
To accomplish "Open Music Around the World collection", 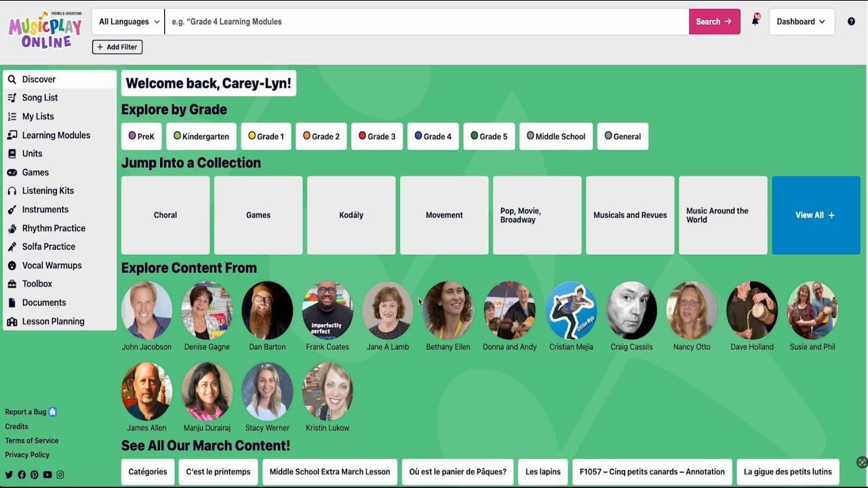I will tap(723, 215).
